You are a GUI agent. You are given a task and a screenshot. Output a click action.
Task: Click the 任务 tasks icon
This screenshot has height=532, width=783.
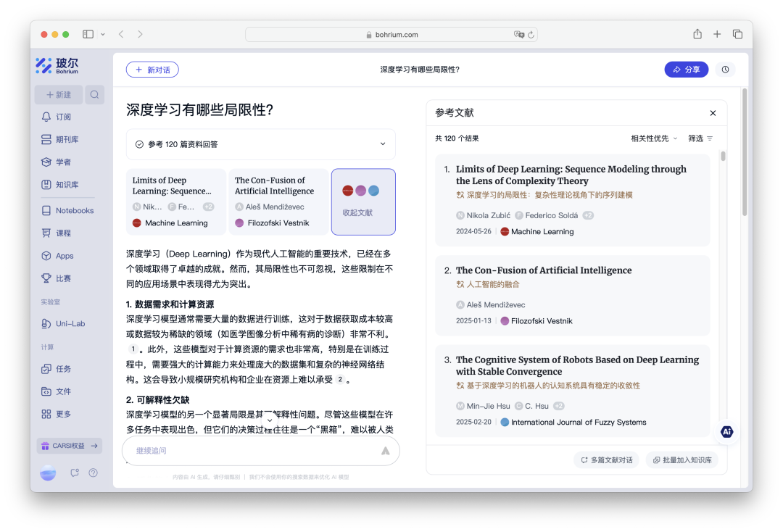[46, 369]
